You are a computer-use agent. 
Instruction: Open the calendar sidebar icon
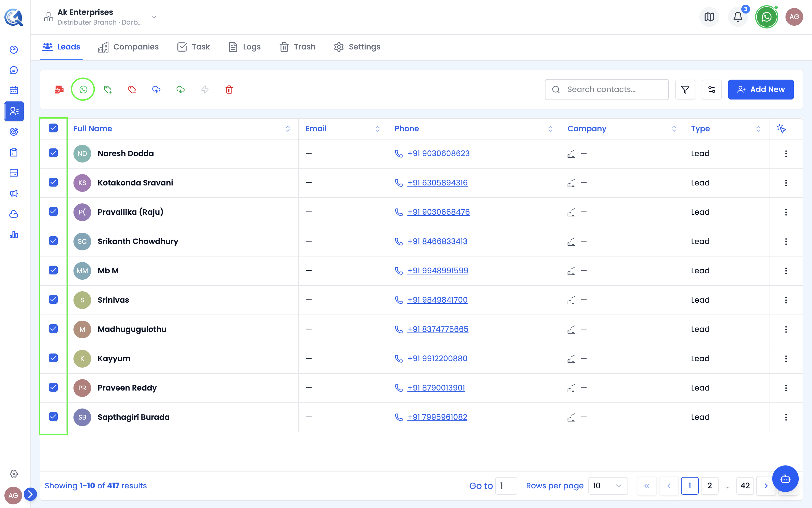click(14, 90)
